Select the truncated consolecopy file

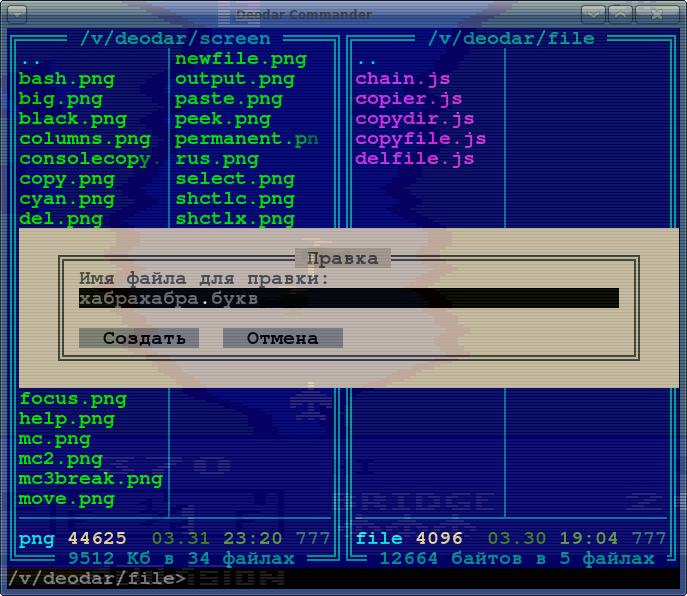tap(89, 159)
